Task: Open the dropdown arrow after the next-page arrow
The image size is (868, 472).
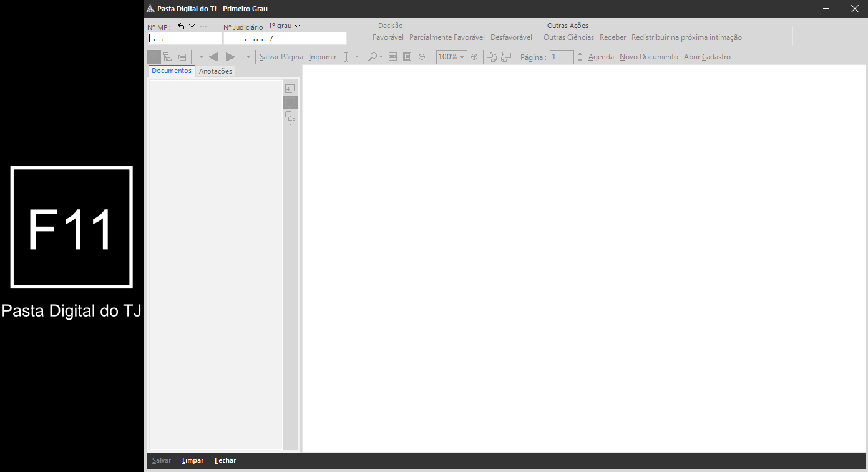Action: tap(248, 57)
